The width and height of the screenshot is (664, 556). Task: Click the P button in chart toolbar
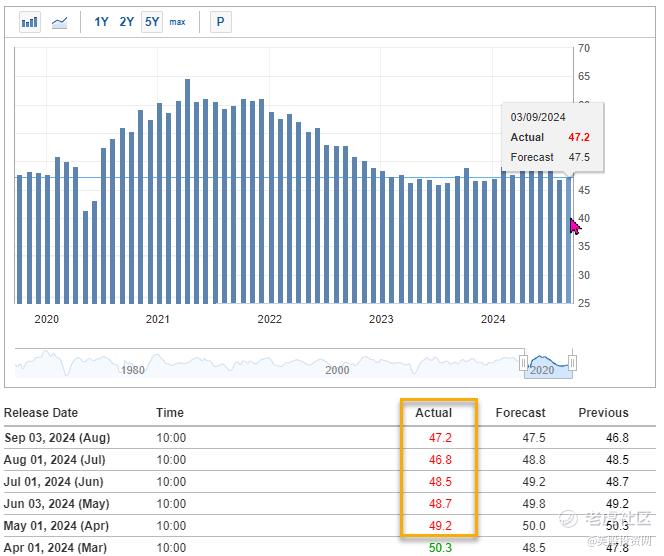point(220,22)
